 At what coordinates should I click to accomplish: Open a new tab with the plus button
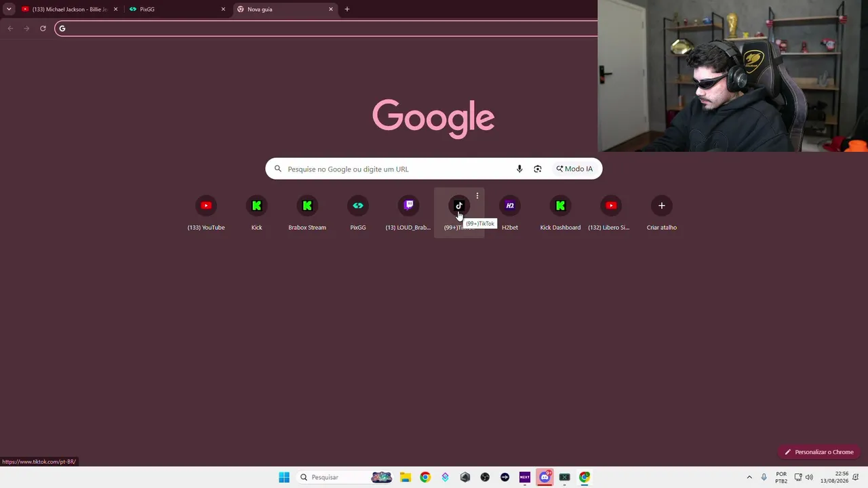(x=347, y=9)
